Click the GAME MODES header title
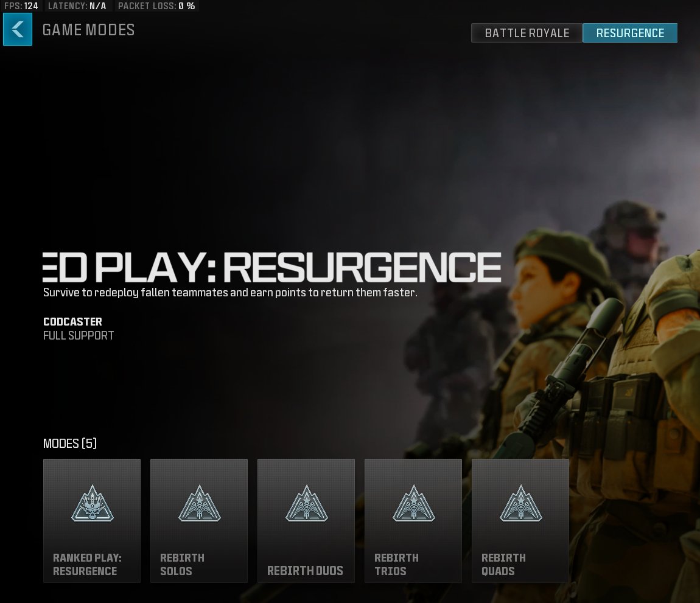 pos(88,30)
